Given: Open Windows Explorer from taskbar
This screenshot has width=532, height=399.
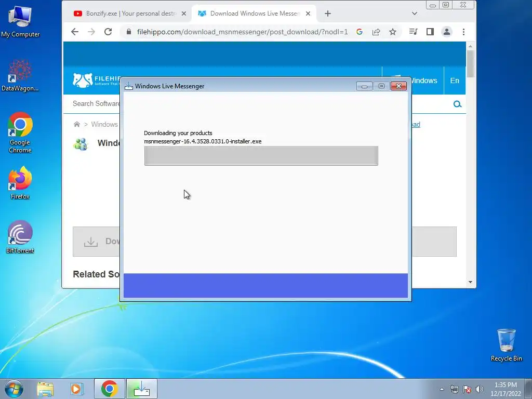Looking at the screenshot, I should point(45,389).
